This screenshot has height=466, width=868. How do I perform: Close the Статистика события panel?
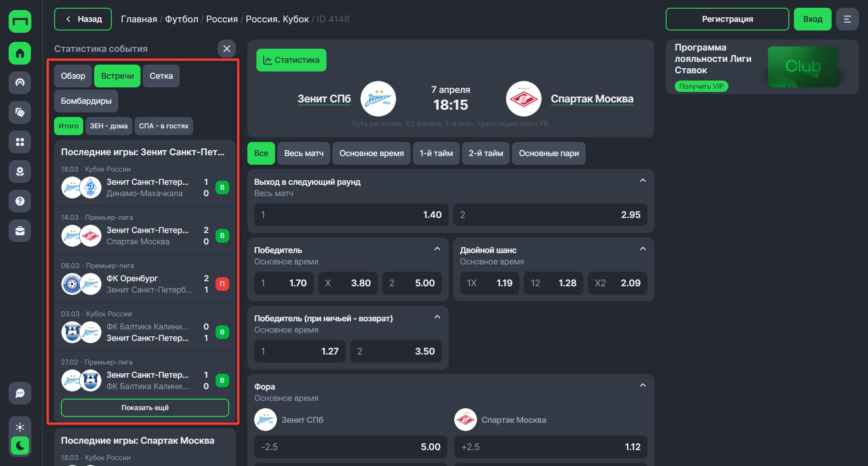pyautogui.click(x=226, y=49)
